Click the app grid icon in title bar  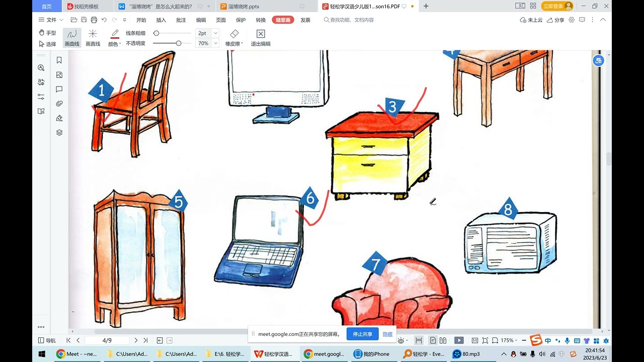point(533,6)
